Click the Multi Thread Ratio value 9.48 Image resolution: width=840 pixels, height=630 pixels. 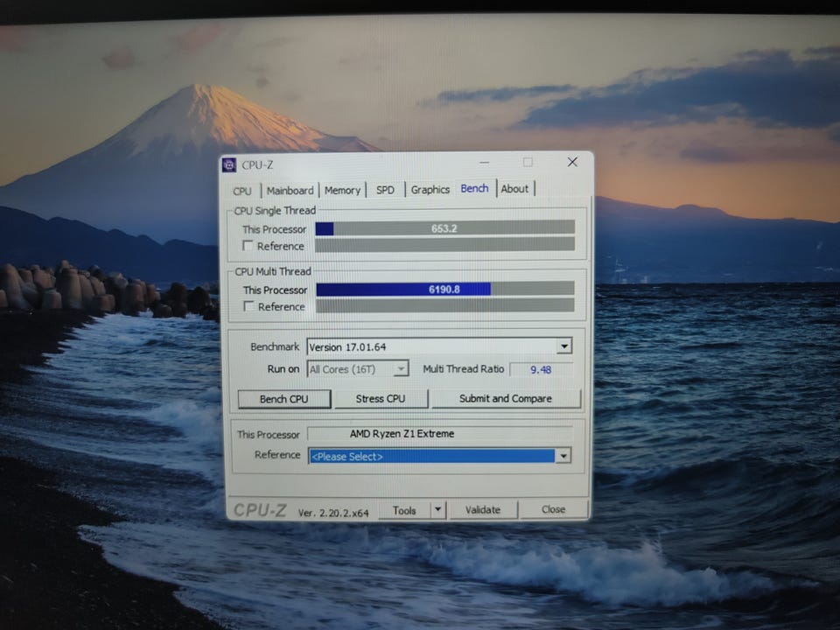pos(541,369)
